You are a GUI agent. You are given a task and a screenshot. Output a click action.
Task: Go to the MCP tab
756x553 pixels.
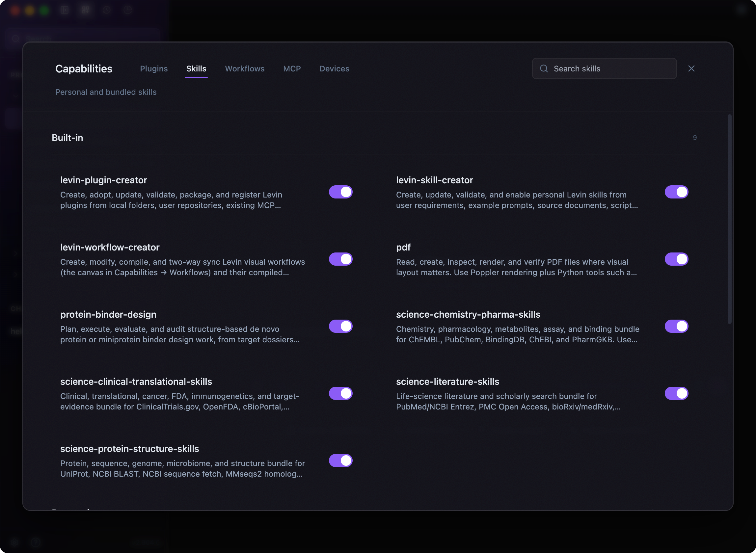coord(292,68)
